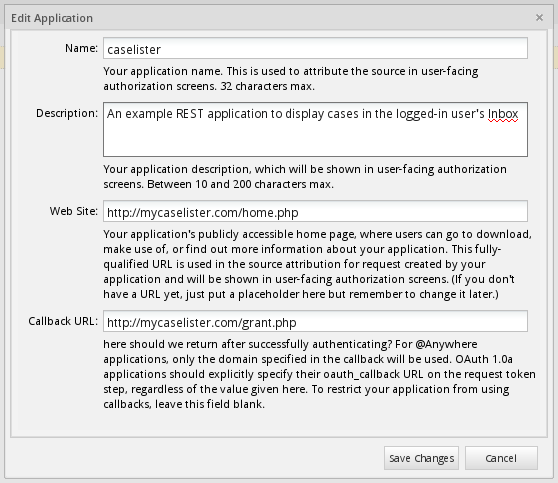
Task: Click the Name: label
Action: [x=81, y=48]
